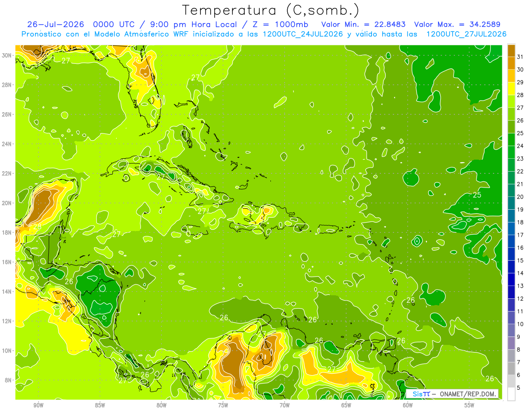Click the 16N latitude axis label

pos(7,262)
